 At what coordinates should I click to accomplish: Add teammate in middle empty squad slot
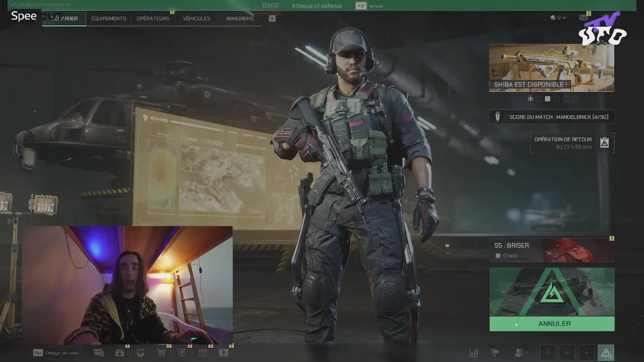[567, 353]
